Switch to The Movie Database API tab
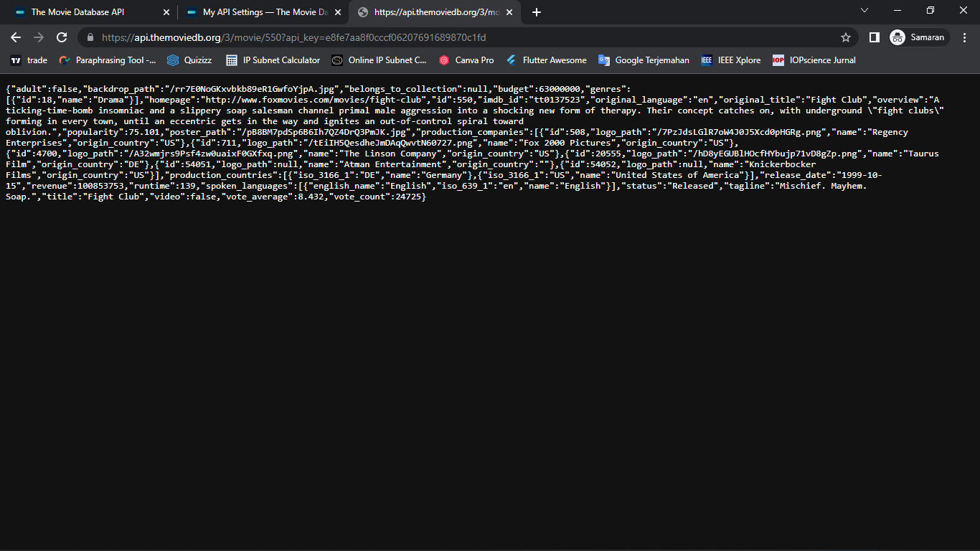Viewport: 980px width, 551px height. click(86, 11)
